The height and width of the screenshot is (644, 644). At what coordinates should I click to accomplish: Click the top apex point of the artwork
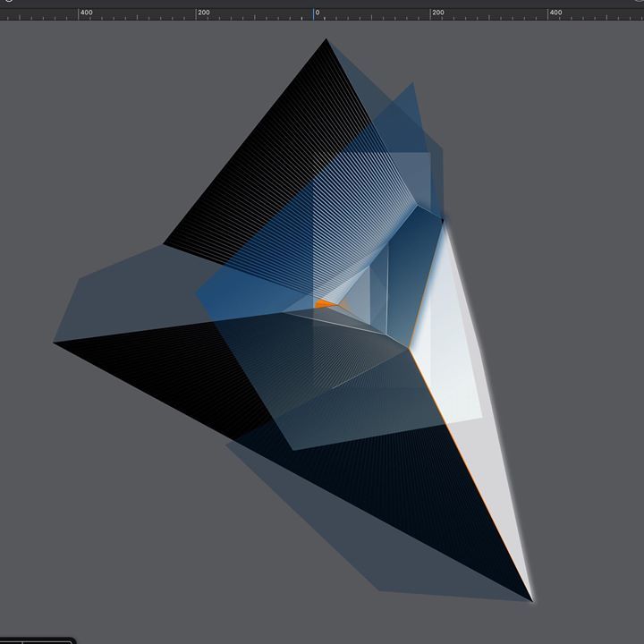pyautogui.click(x=326, y=39)
